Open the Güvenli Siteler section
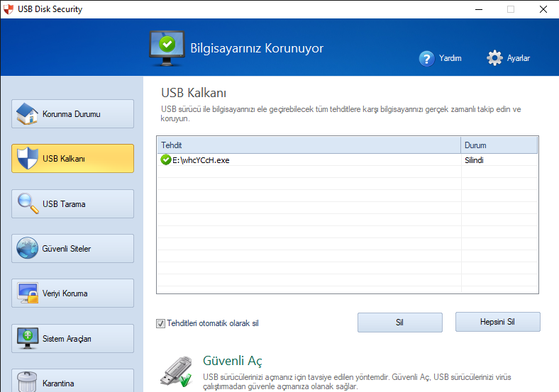559x392 pixels. pos(73,248)
